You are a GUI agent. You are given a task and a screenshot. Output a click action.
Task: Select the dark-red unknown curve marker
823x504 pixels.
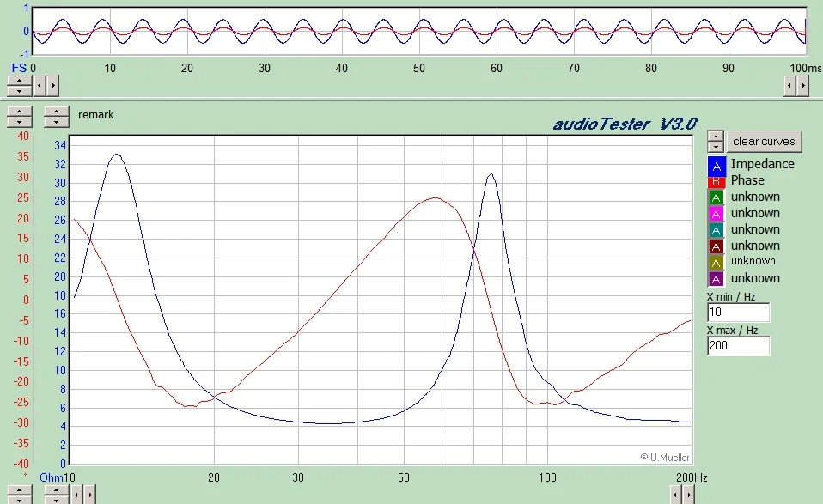click(716, 246)
